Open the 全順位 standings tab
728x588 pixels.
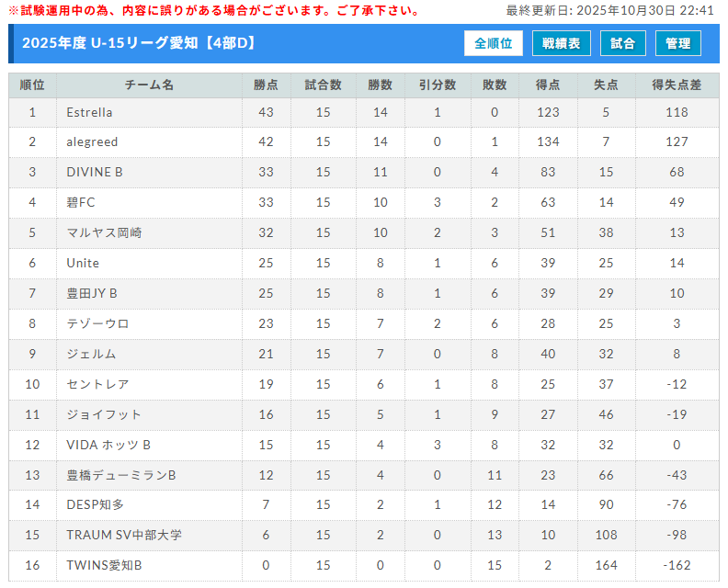click(494, 43)
